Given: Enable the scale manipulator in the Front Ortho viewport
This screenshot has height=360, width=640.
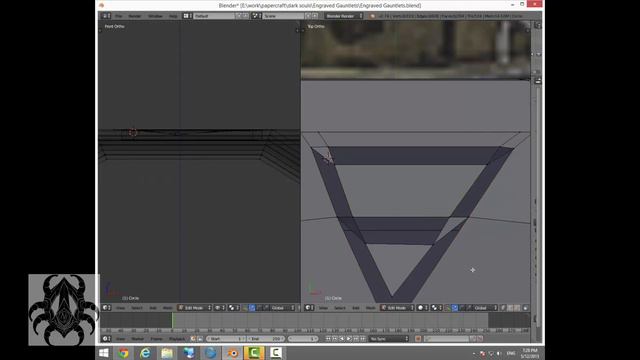Looking at the screenshot, I should click(x=266, y=308).
